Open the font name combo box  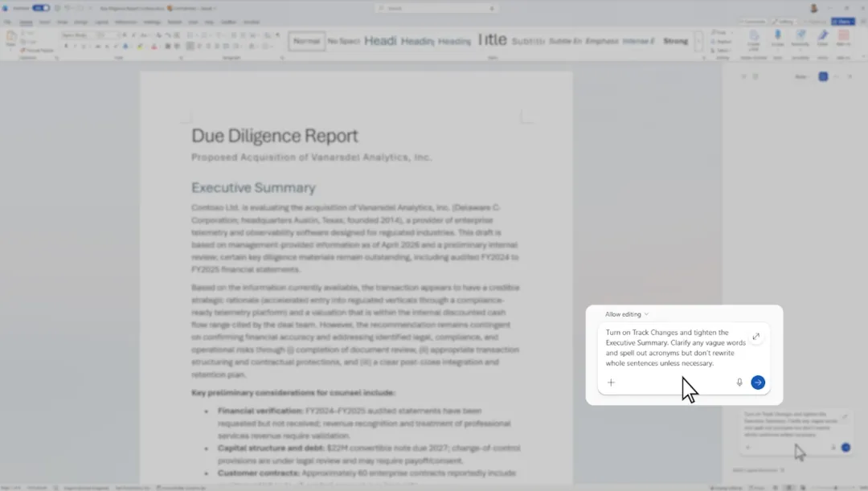pos(77,35)
